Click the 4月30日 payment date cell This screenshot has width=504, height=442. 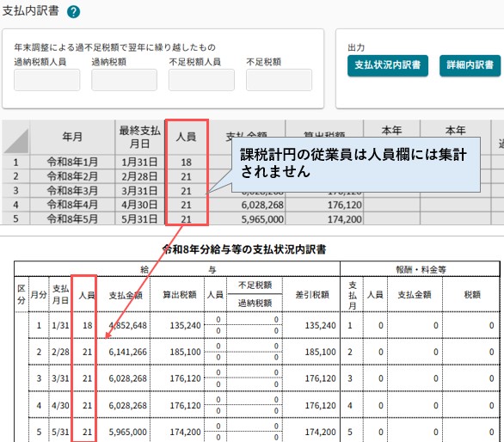coord(140,205)
